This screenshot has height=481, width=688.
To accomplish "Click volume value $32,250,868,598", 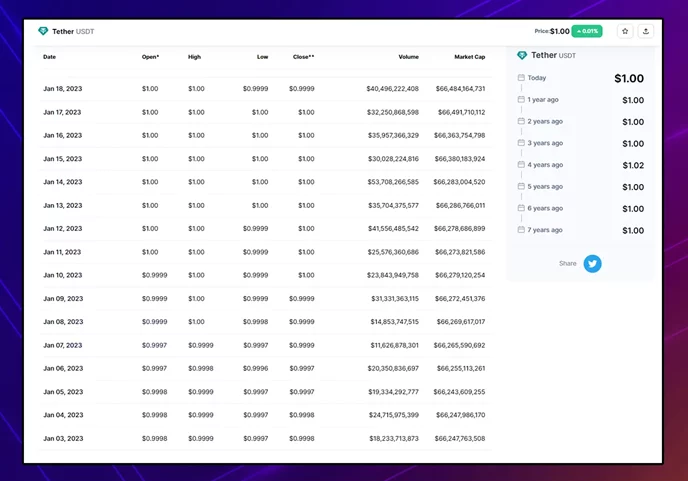I will [393, 112].
